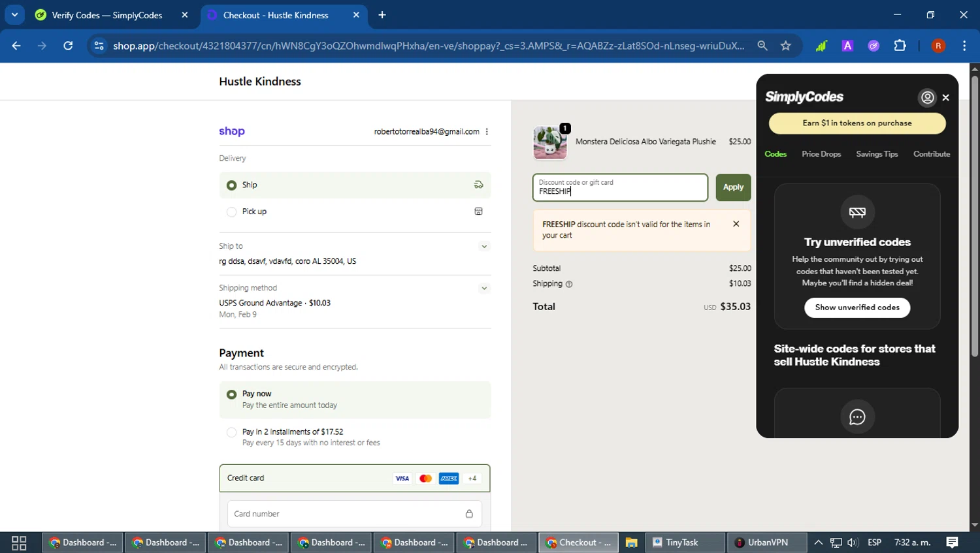
Task: Open the green leaf browser extension
Action: pos(821,46)
